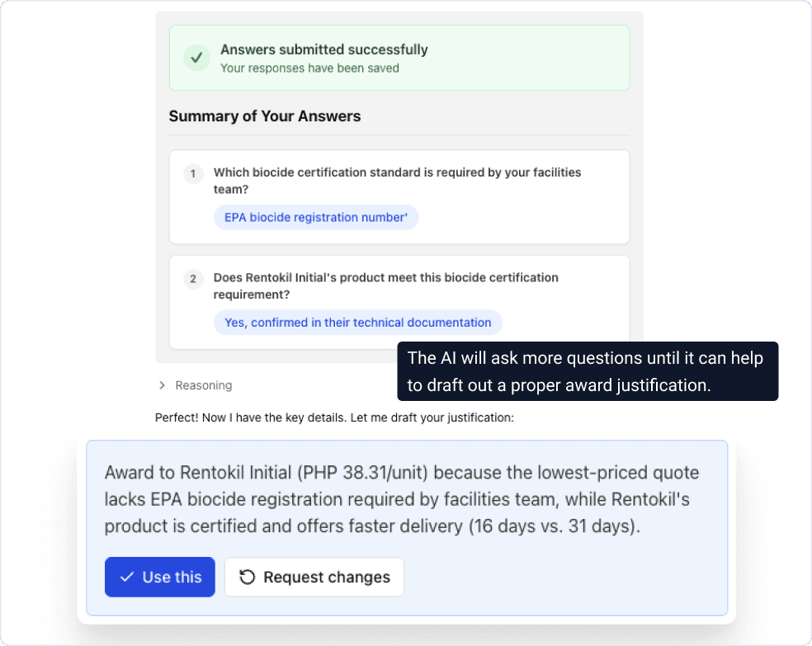812x646 pixels.
Task: Click Request changes to revise the justification
Action: 314,577
